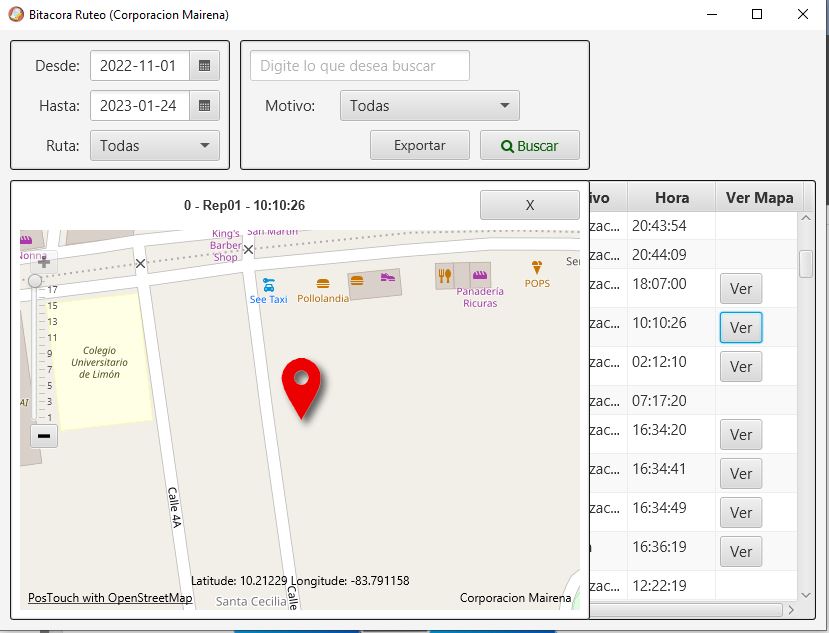This screenshot has width=829, height=633.
Task: Expand the Motivo dropdown
Action: [429, 106]
